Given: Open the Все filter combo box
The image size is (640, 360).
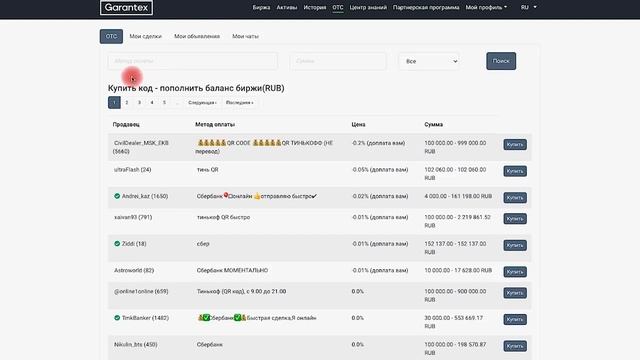Looking at the screenshot, I should 429,61.
